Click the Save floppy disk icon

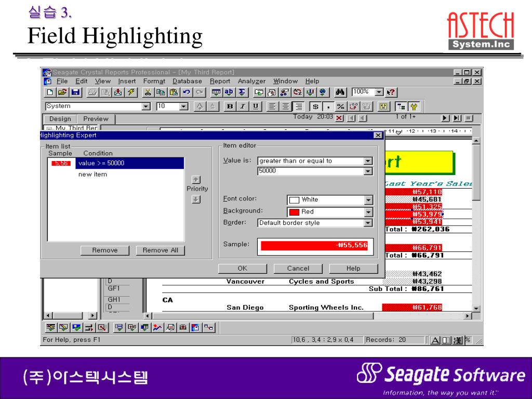(x=75, y=92)
